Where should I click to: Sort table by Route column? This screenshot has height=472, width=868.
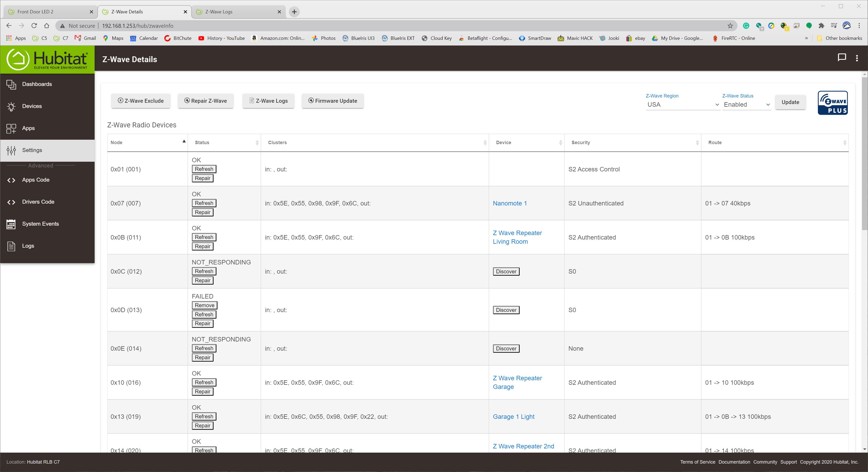point(775,143)
